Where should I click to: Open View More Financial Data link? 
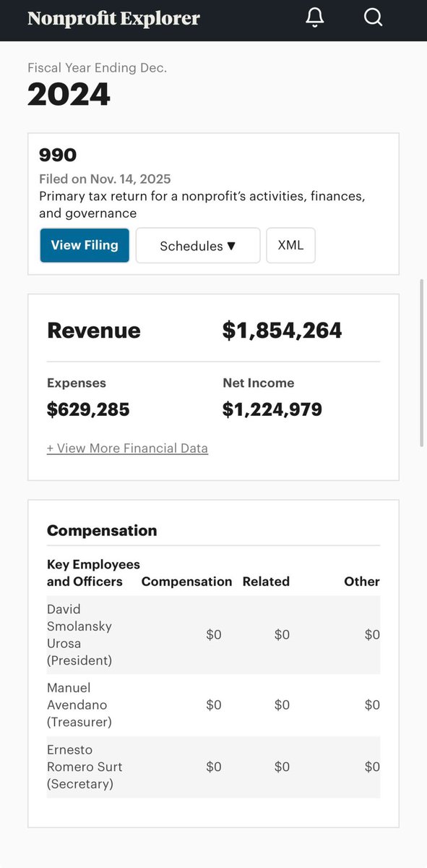point(127,448)
